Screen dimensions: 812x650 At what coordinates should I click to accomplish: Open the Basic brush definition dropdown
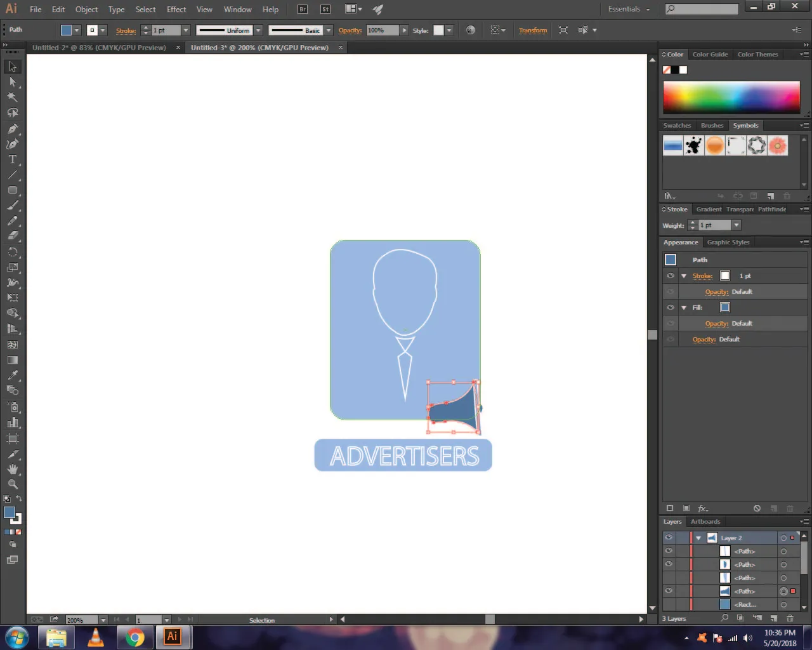329,30
